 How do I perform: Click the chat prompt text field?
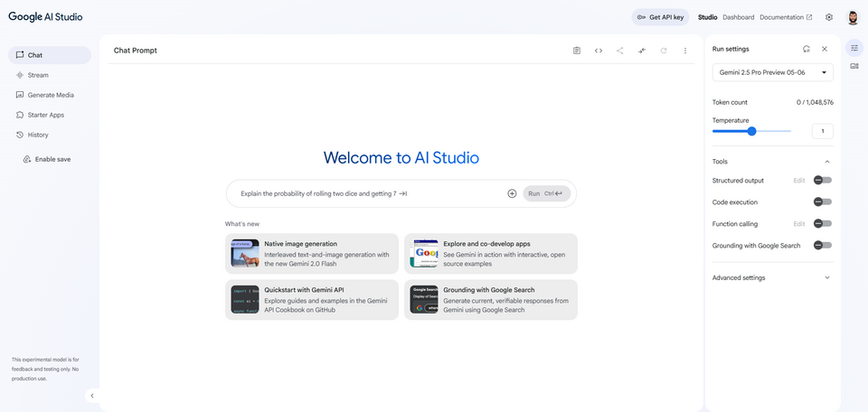pyautogui.click(x=368, y=193)
